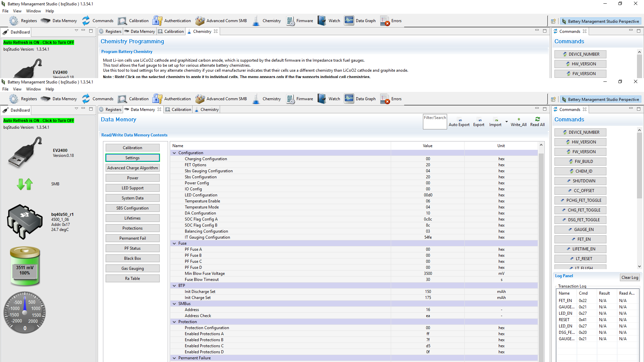The width and height of the screenshot is (644, 362).
Task: Open View menu in front window
Action: tap(17, 89)
